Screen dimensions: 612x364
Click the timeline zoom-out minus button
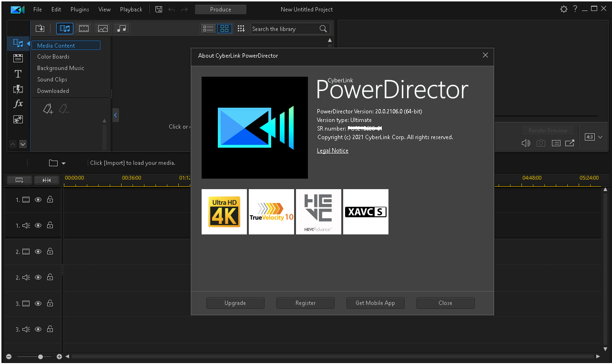pos(8,356)
